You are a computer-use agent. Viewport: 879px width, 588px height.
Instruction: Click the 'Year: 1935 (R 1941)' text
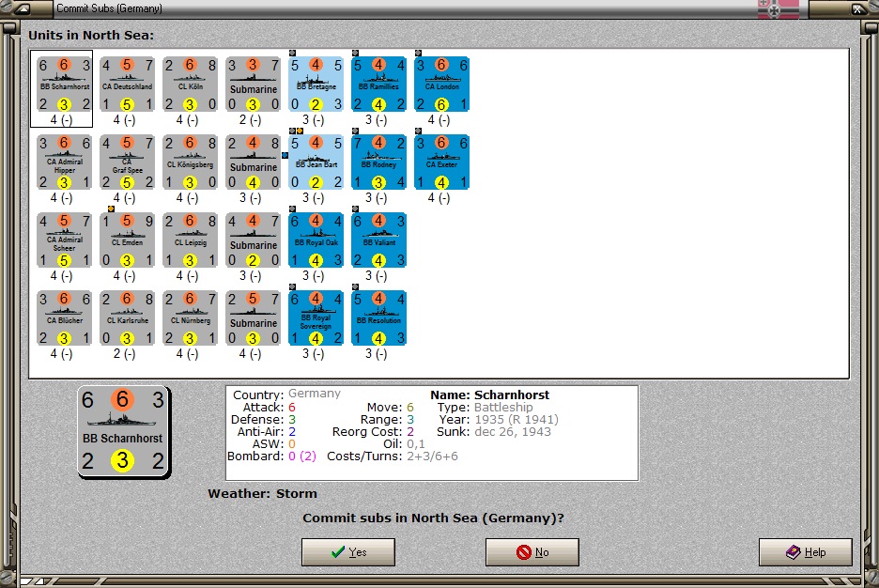(x=498, y=419)
